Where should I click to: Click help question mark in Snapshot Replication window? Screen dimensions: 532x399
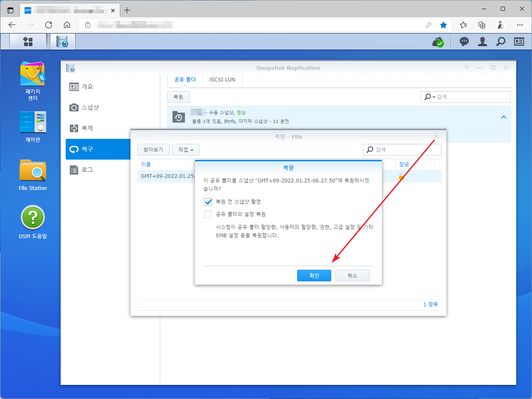pyautogui.click(x=466, y=68)
